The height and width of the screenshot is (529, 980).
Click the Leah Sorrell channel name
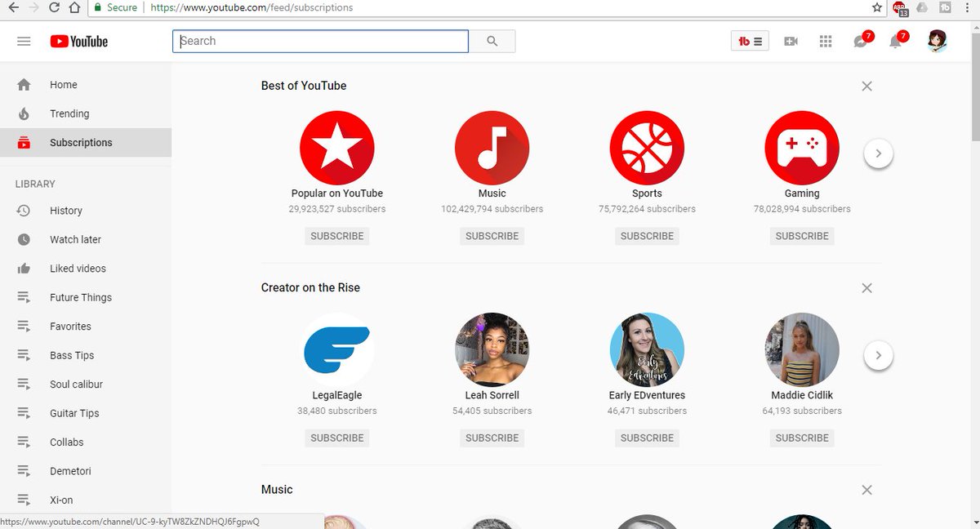pos(492,395)
